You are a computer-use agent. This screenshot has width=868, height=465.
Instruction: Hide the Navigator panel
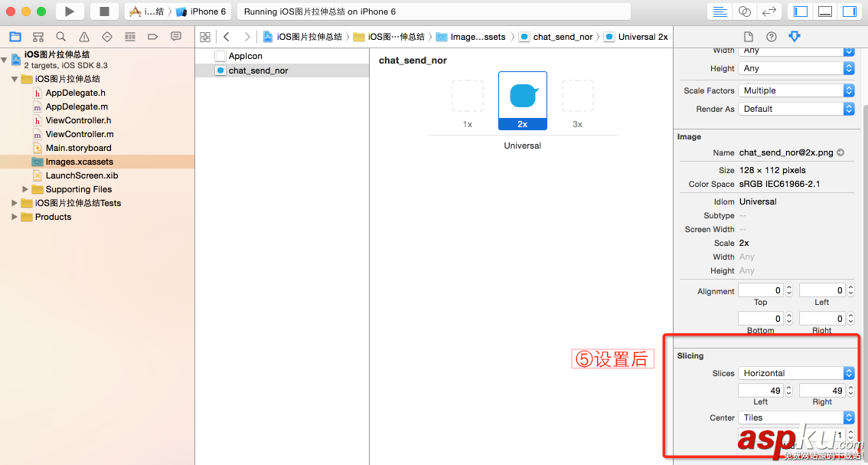pyautogui.click(x=801, y=11)
